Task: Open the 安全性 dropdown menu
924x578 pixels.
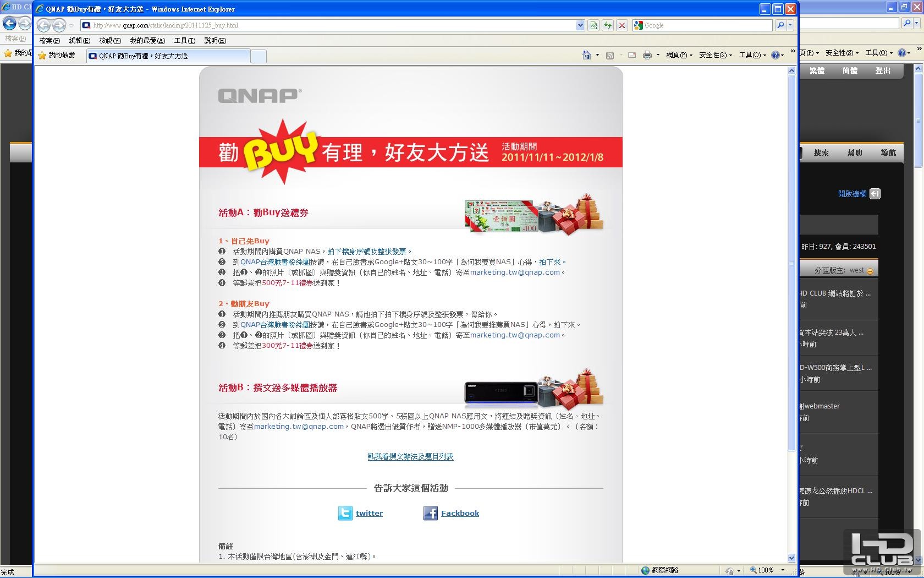Action: click(x=715, y=55)
